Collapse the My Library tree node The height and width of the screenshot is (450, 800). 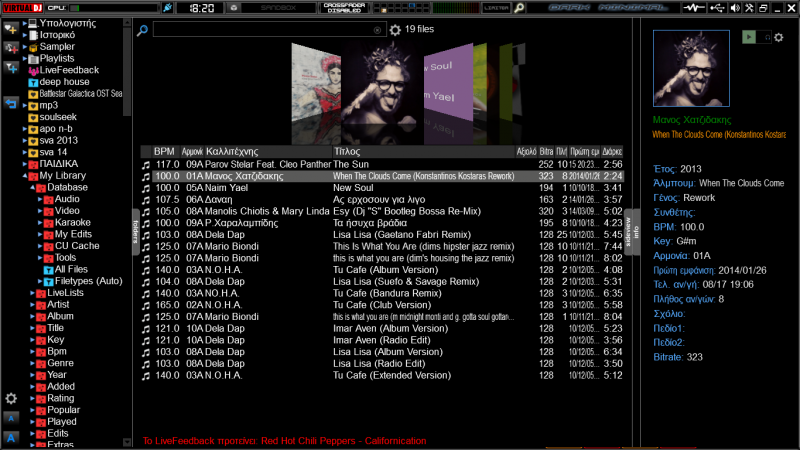(x=24, y=176)
